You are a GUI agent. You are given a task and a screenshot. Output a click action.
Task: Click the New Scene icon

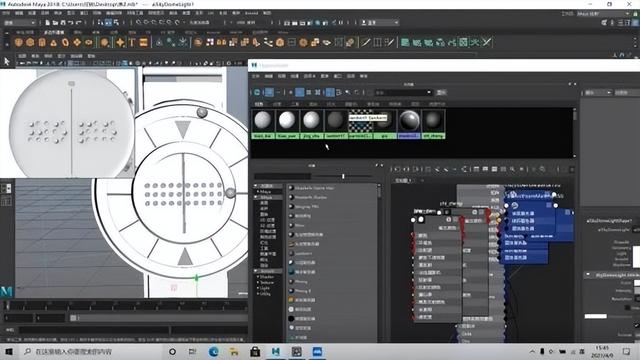pos(48,23)
